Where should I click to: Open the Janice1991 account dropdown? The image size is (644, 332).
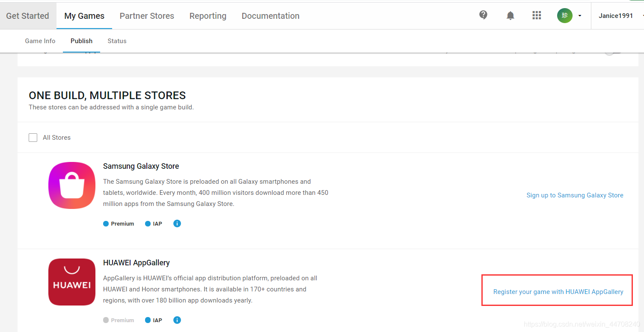(x=621, y=16)
